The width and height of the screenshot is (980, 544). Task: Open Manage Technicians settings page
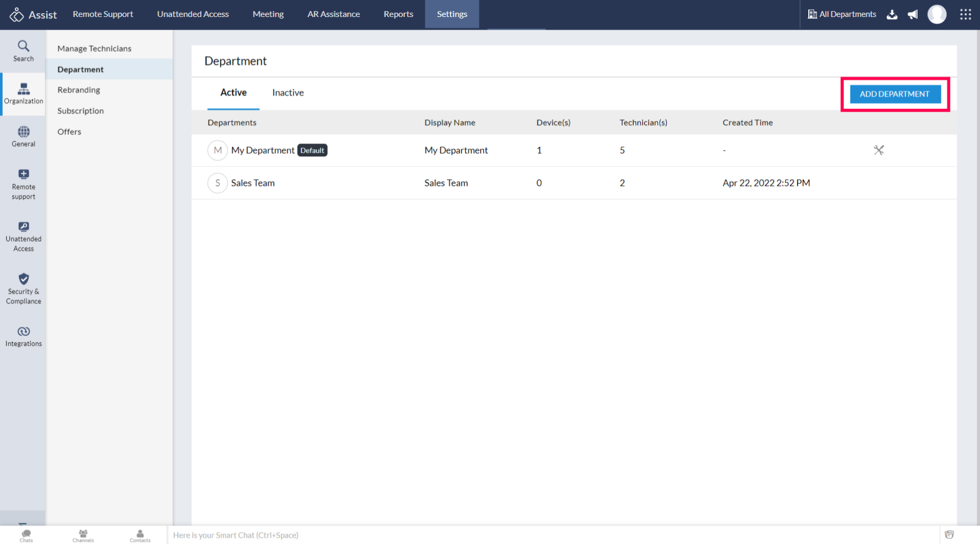click(x=94, y=49)
